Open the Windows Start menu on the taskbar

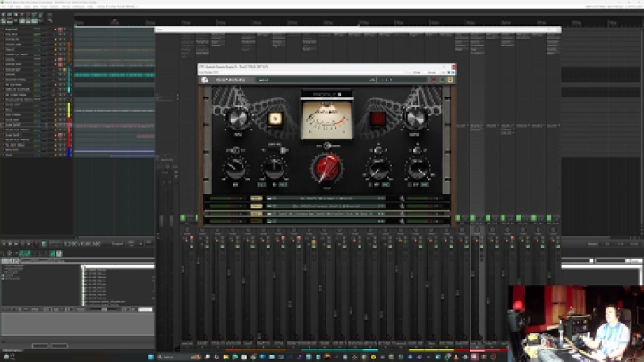coord(150,357)
